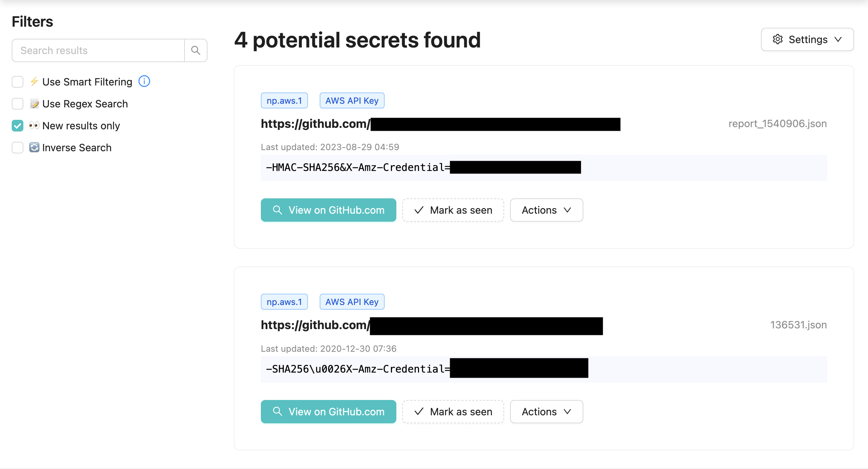The image size is (868, 469).
Task: Click the info icon beside Use Smart Filtering
Action: point(144,81)
